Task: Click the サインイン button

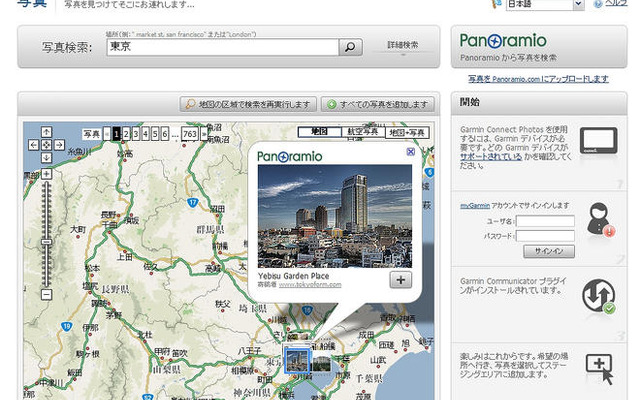Action: (x=549, y=251)
